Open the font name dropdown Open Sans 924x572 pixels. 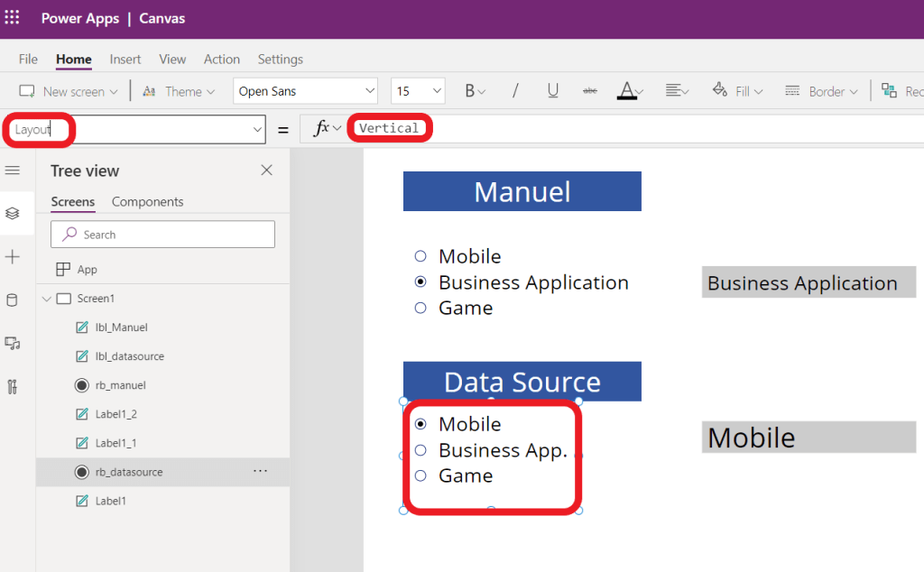pos(306,91)
